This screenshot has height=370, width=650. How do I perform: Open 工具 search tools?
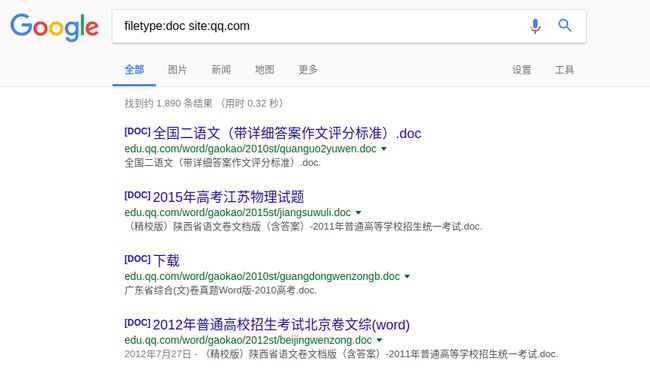pos(565,70)
